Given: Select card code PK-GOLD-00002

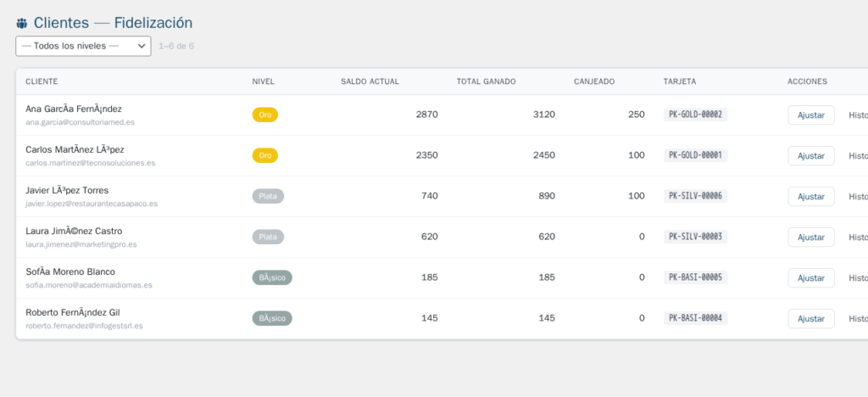Looking at the screenshot, I should pyautogui.click(x=695, y=115).
